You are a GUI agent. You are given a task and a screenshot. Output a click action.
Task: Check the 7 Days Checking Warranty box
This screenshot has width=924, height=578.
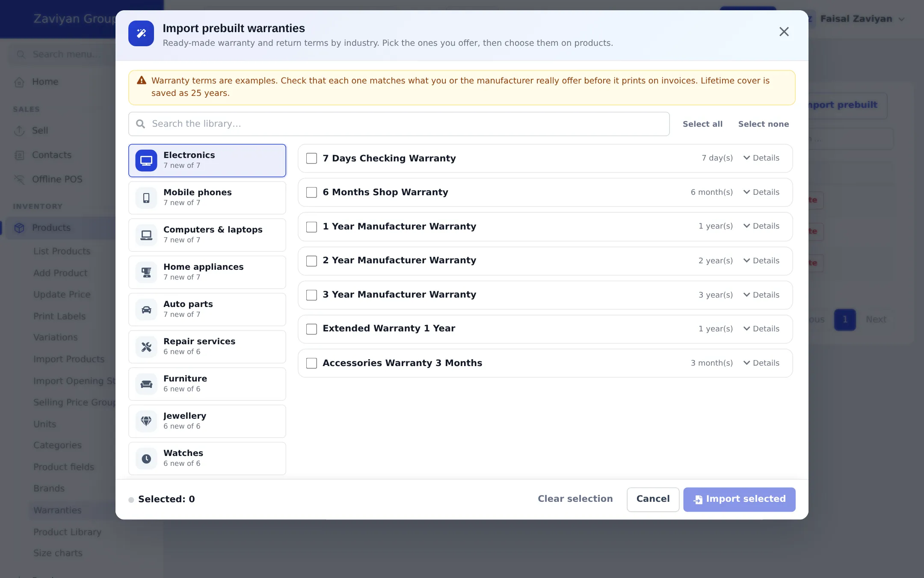tap(311, 158)
